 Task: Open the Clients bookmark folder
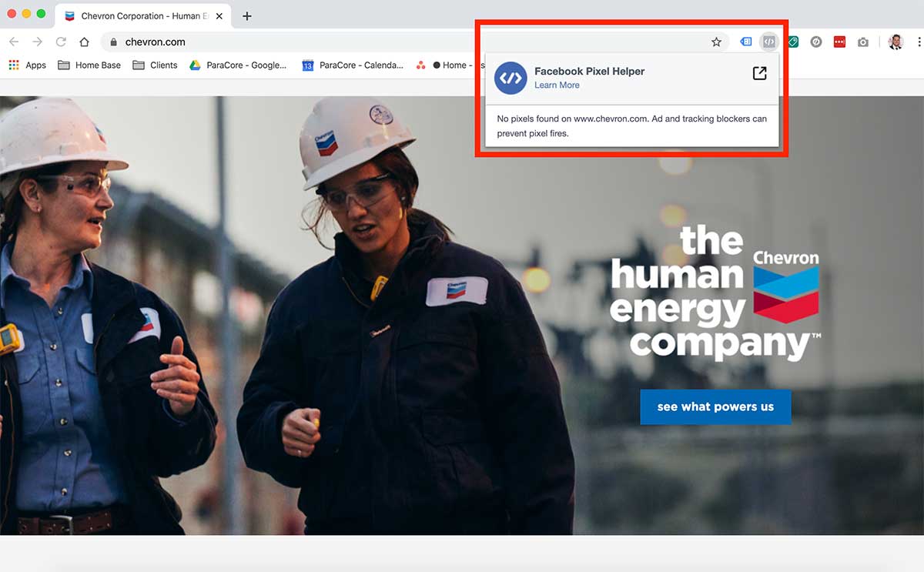[x=155, y=65]
